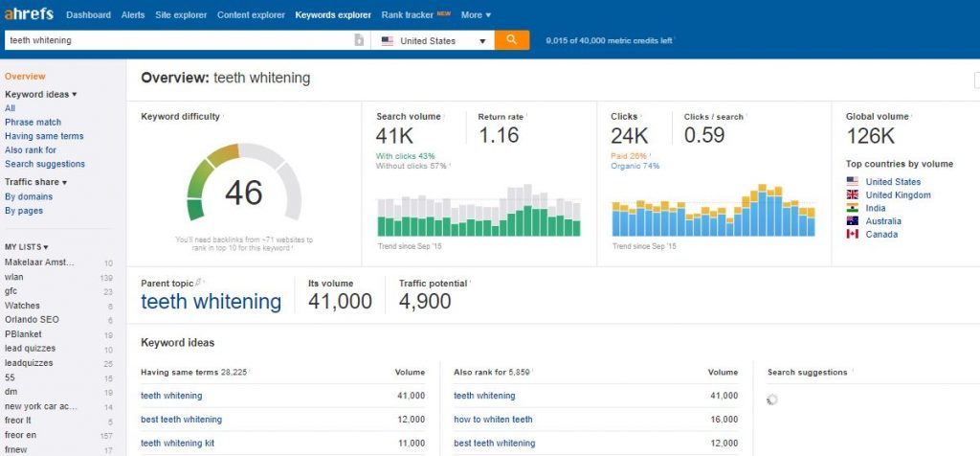Click the green search volume trend chart
The width and height of the screenshot is (980, 456).
[x=479, y=210]
